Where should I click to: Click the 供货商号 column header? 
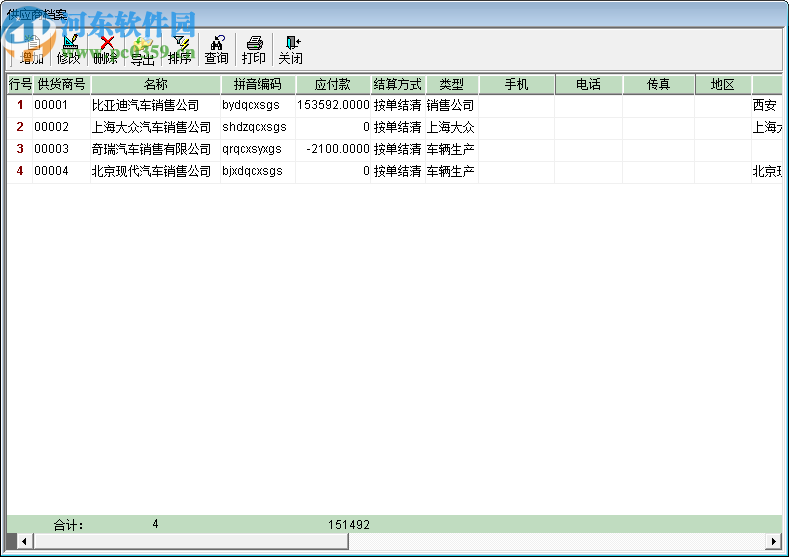coord(61,85)
